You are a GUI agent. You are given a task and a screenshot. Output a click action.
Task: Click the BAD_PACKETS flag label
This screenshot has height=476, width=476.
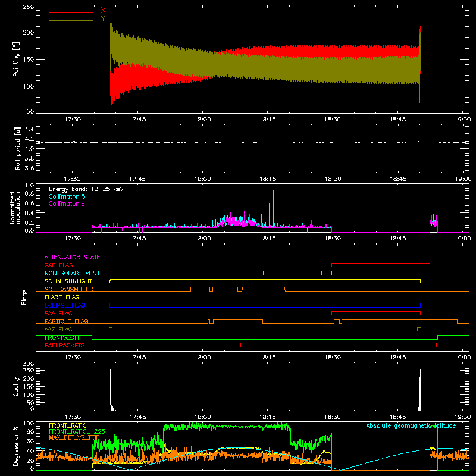[65, 345]
